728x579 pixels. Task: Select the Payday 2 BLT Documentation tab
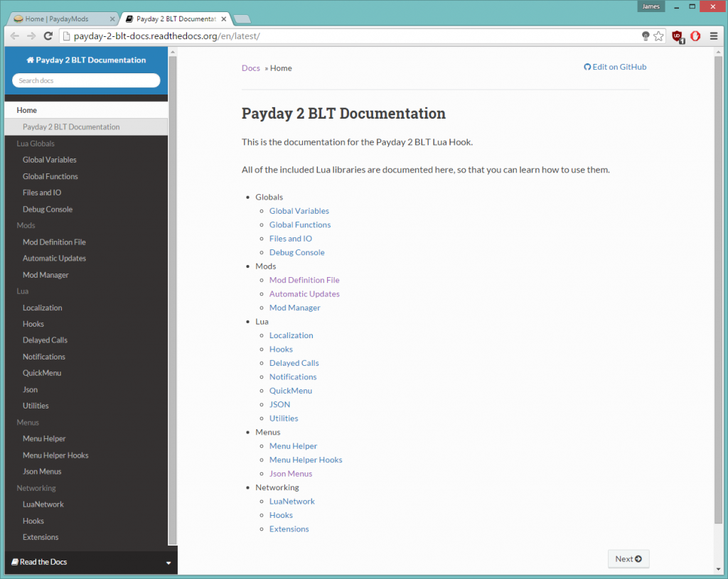(x=174, y=19)
